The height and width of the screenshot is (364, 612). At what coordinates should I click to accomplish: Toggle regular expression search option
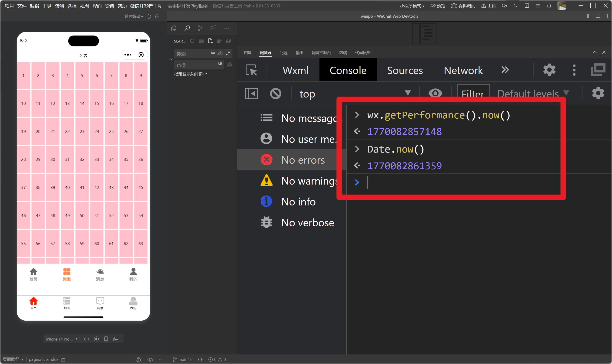click(228, 53)
